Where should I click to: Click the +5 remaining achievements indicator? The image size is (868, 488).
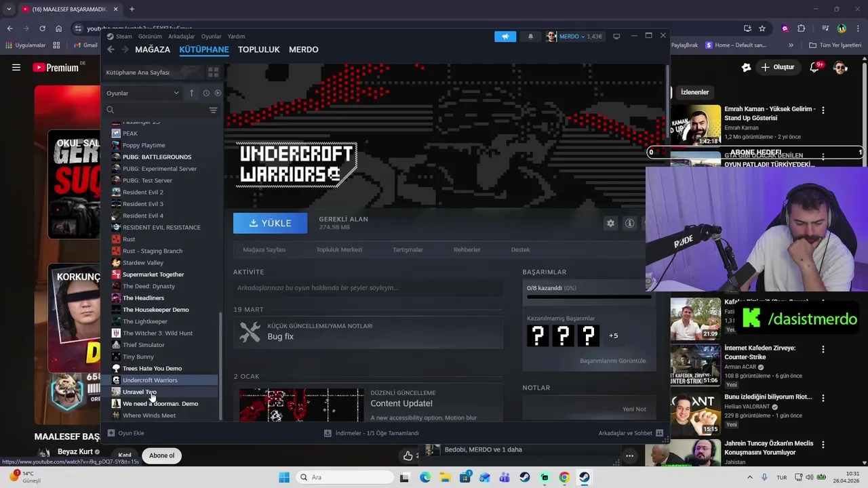613,335
